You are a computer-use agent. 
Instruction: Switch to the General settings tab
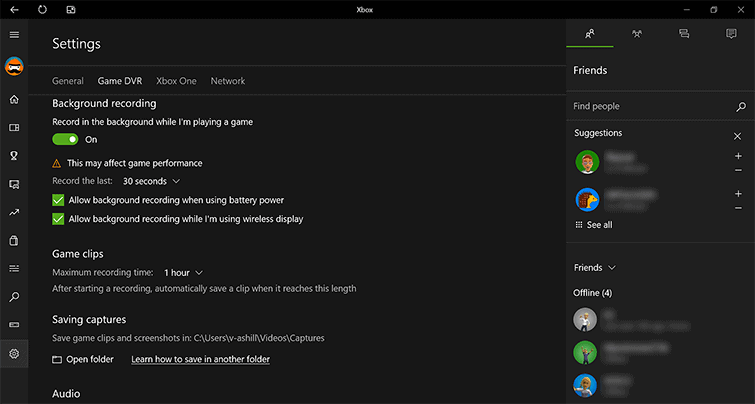pos(68,81)
